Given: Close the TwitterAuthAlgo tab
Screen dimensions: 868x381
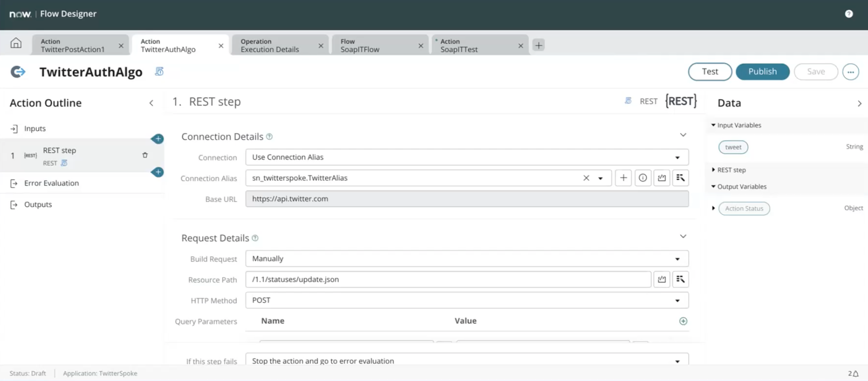Looking at the screenshot, I should [x=221, y=46].
